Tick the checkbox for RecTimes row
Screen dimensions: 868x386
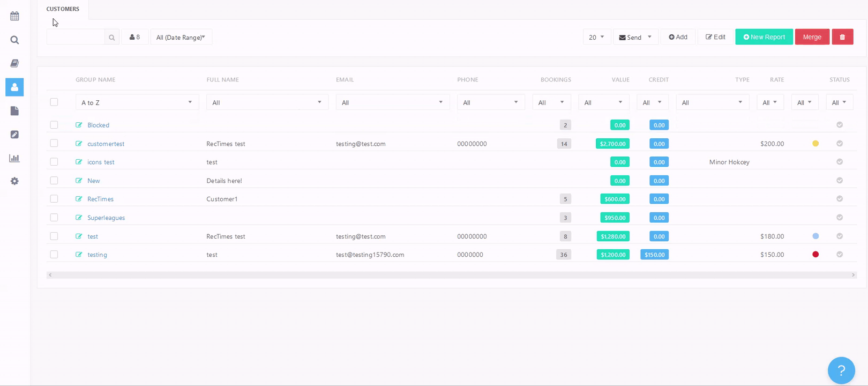(x=54, y=199)
